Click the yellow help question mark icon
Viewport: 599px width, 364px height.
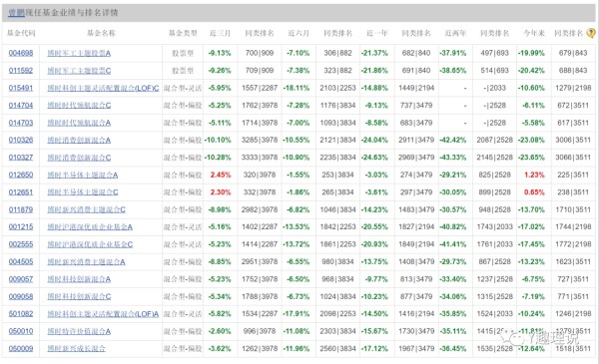coord(591,33)
